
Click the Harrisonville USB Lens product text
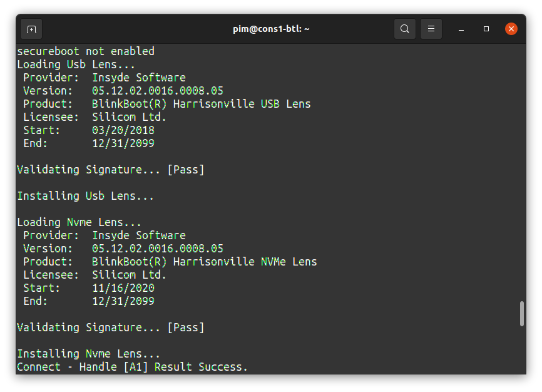(x=201, y=103)
